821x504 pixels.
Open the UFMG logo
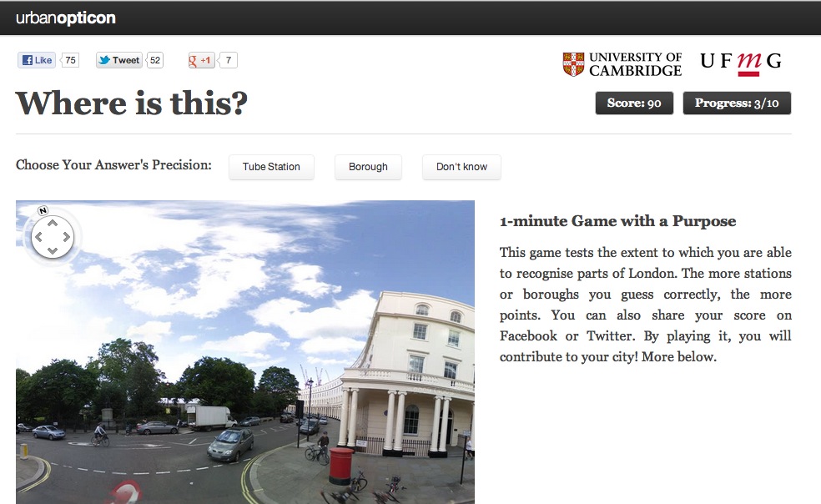pos(741,63)
